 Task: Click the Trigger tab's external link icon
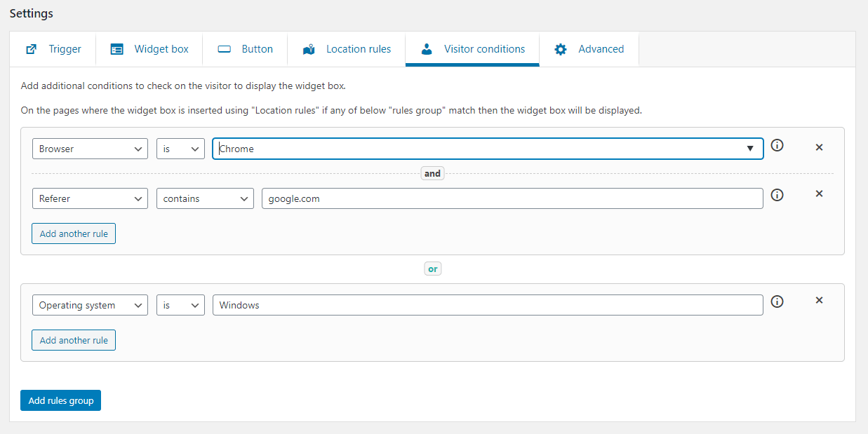31,50
